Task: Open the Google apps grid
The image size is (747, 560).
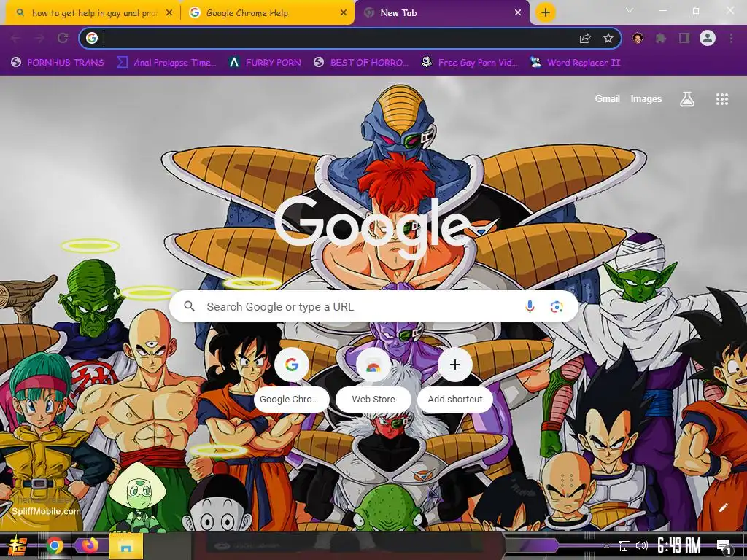Action: pos(721,99)
